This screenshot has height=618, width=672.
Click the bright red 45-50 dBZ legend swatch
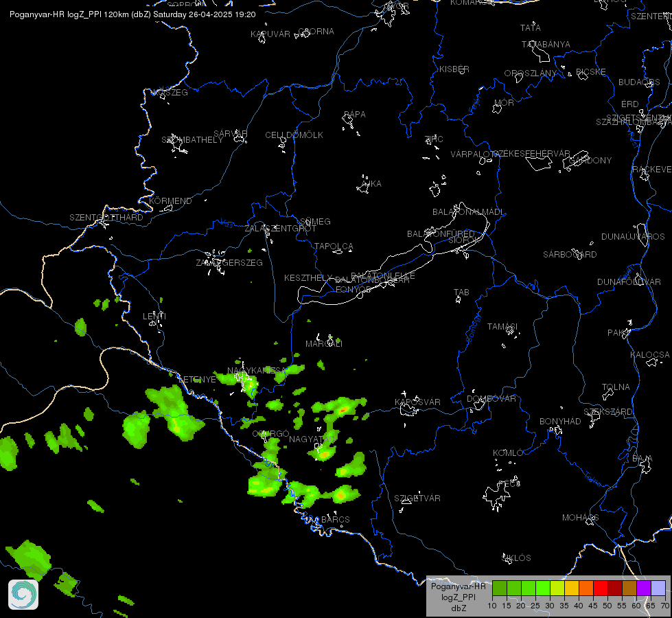point(601,588)
